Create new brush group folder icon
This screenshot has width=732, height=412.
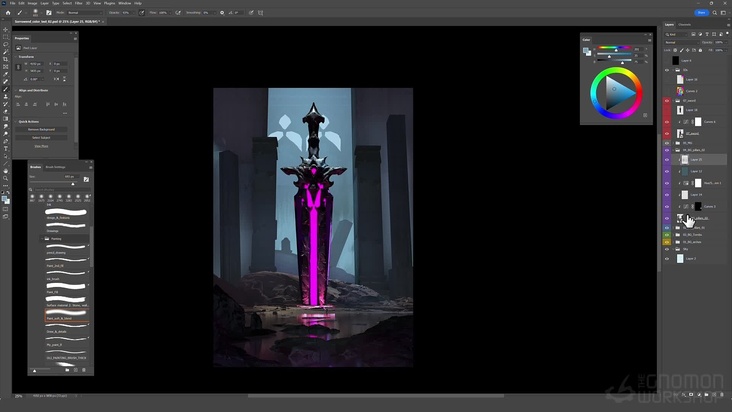(67, 370)
